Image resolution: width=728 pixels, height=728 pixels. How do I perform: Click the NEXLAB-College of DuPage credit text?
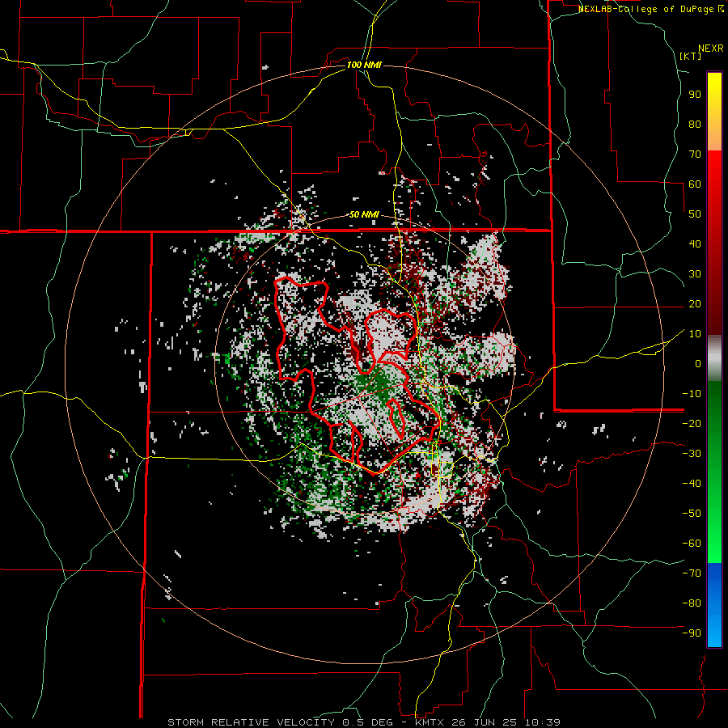647,9
